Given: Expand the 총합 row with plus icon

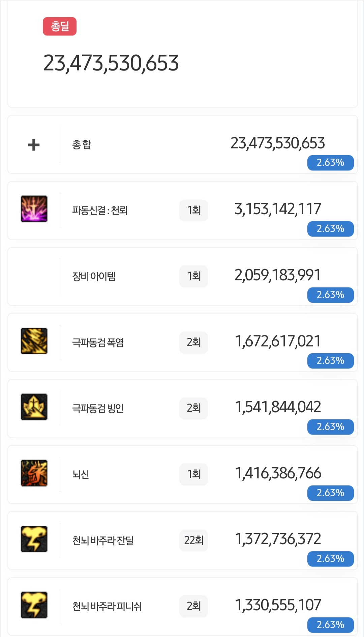Looking at the screenshot, I should click(34, 145).
